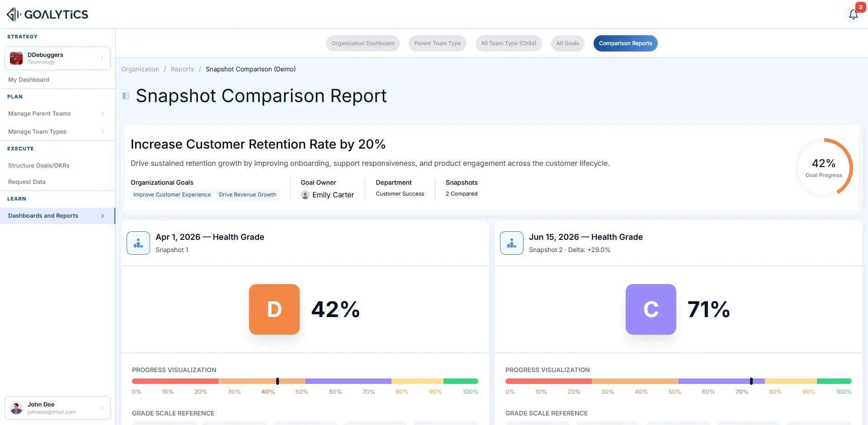868x425 pixels.
Task: Switch to the All Goals tab
Action: tap(567, 43)
